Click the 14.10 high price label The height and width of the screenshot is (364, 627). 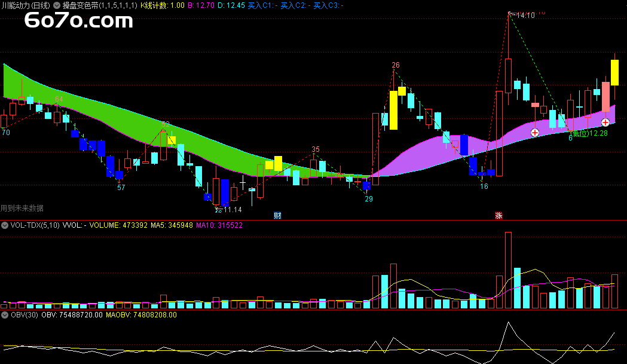[525, 15]
